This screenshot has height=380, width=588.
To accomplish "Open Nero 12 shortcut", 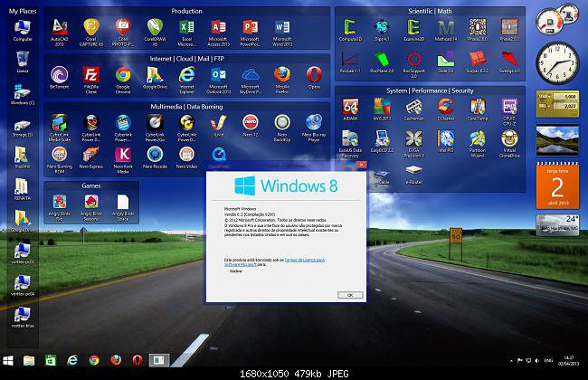I will 250,126.
